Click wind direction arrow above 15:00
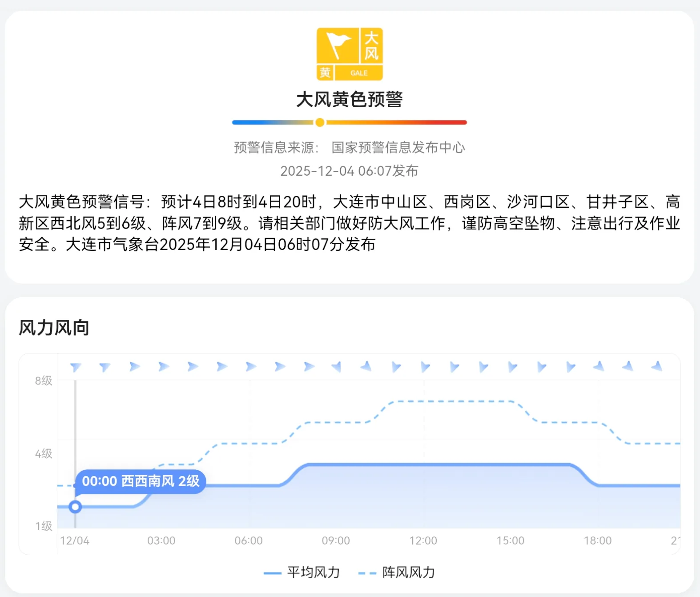This screenshot has height=597, width=700. [512, 367]
